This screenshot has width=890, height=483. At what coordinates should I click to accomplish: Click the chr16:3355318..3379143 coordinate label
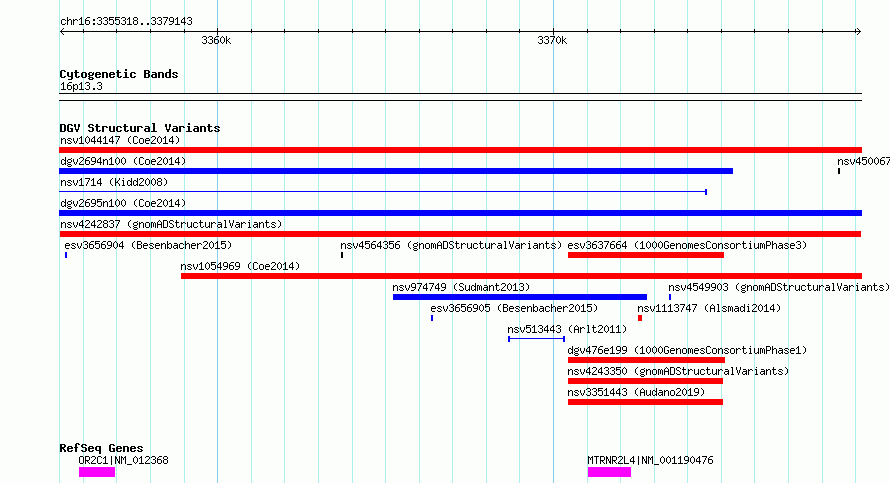pyautogui.click(x=126, y=22)
